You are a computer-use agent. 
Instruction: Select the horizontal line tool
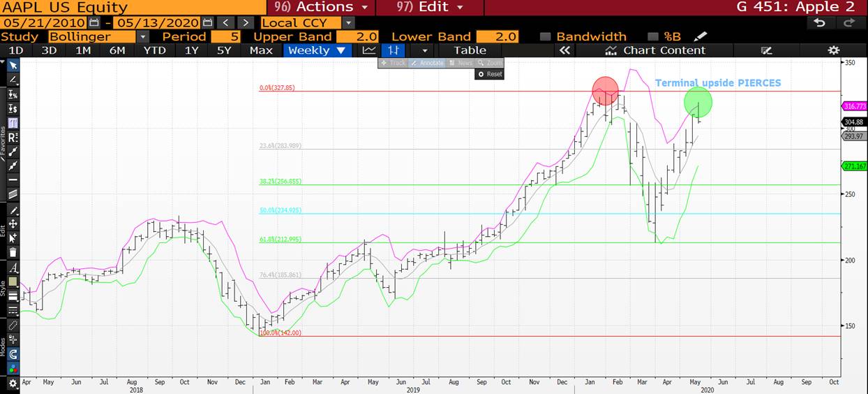(14, 180)
